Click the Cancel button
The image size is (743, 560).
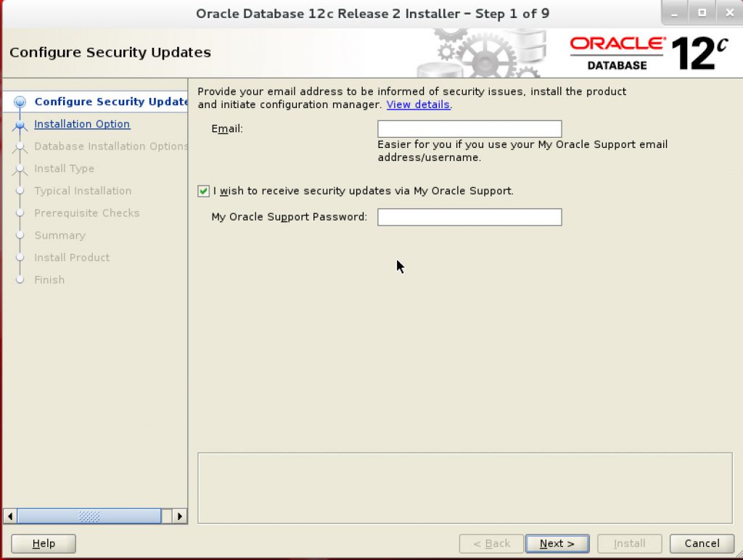tap(702, 543)
